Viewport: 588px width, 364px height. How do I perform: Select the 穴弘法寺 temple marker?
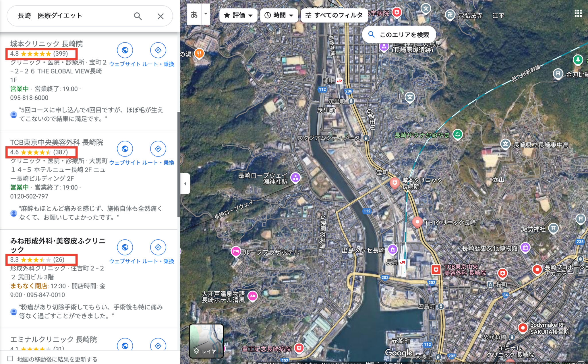point(450,15)
